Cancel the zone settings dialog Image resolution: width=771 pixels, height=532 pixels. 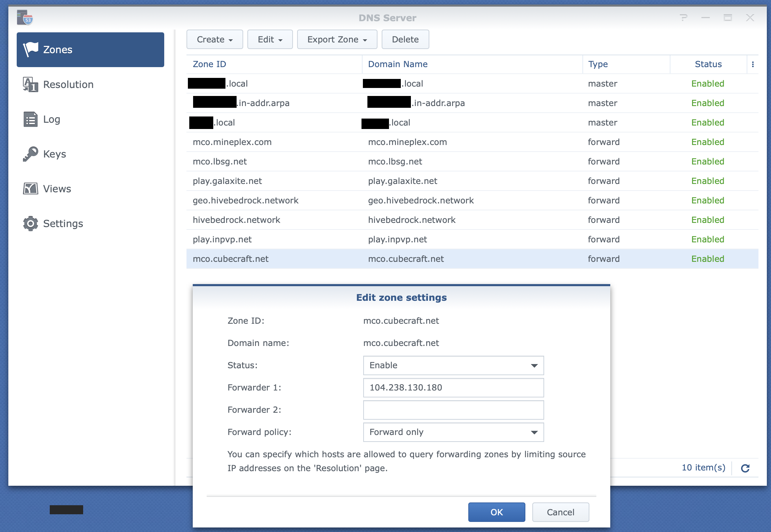coord(560,512)
